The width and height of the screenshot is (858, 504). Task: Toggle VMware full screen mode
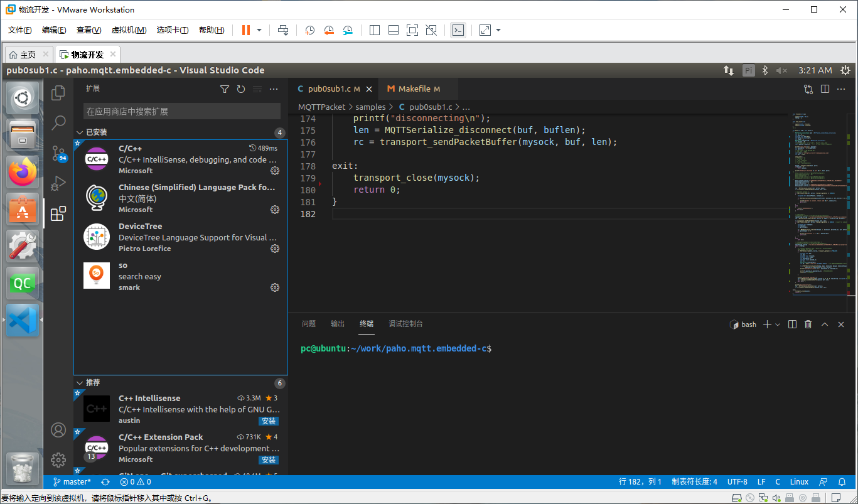pyautogui.click(x=411, y=30)
